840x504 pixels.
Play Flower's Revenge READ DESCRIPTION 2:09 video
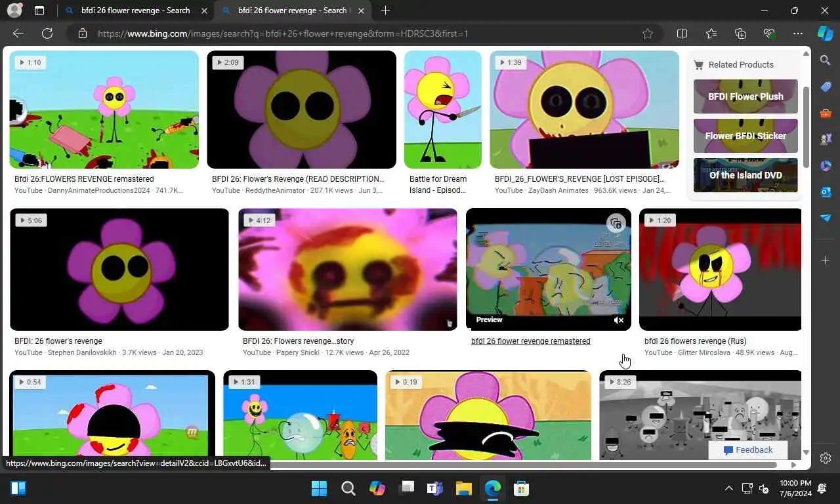[x=301, y=110]
